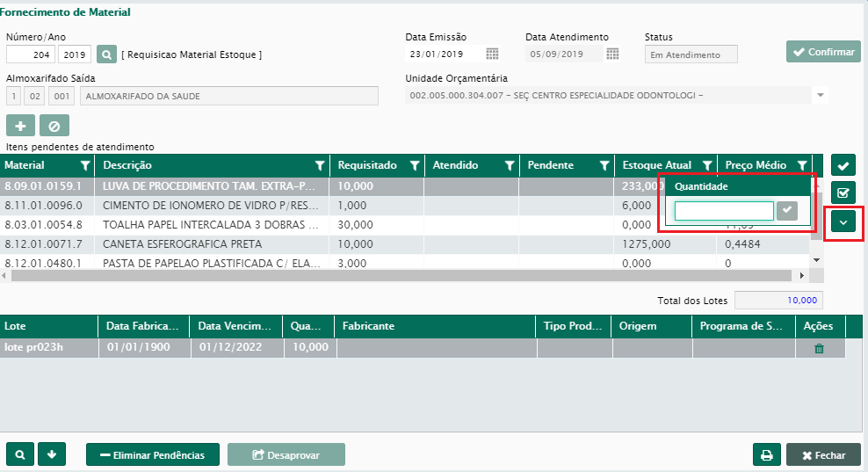Close the form with Fechar
868x472 pixels.
coord(824,454)
